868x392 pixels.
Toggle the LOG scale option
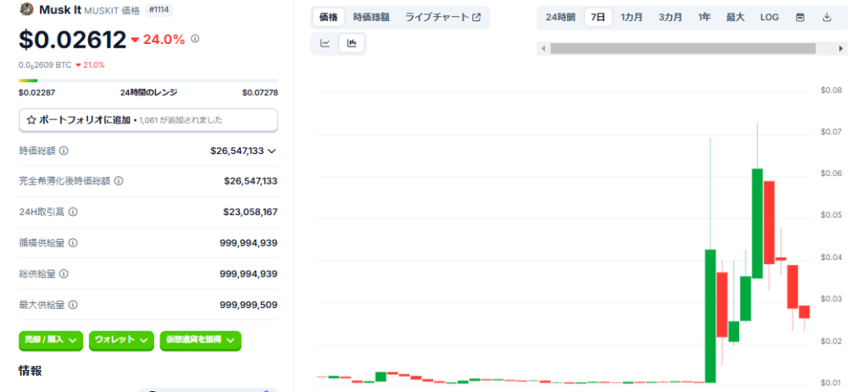pos(770,17)
